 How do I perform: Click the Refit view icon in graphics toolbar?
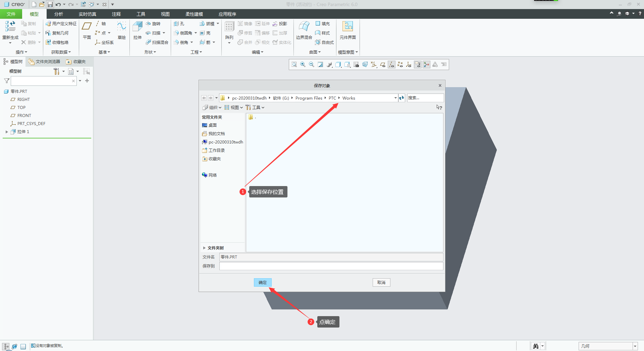(x=294, y=65)
